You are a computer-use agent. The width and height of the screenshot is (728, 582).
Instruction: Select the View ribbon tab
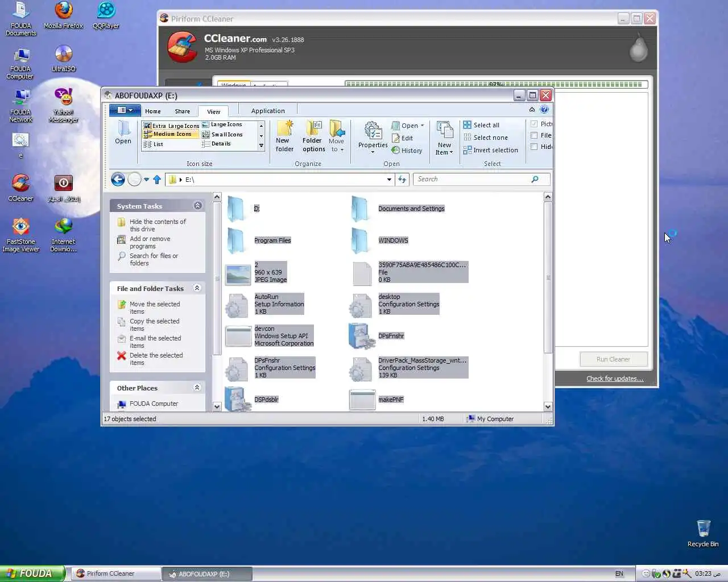coord(213,111)
